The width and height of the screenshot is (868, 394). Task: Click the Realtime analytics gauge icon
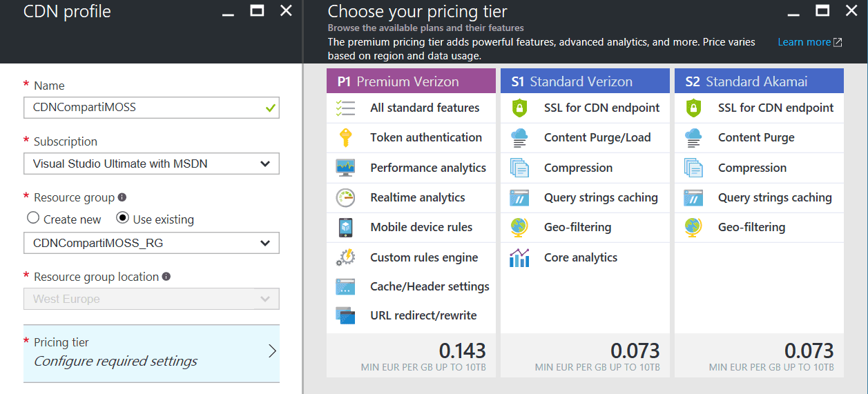click(x=345, y=197)
